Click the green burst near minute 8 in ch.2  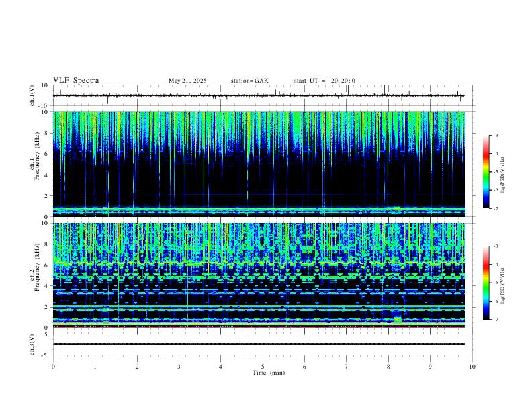pos(397,319)
